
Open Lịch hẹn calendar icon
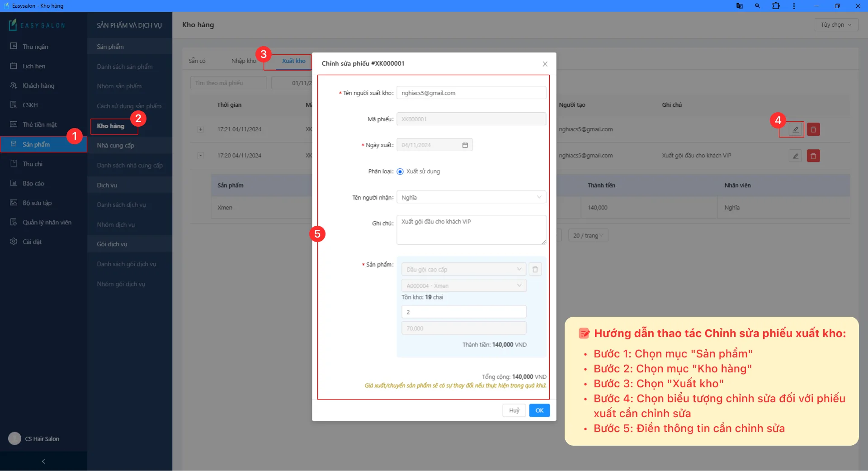[14, 66]
